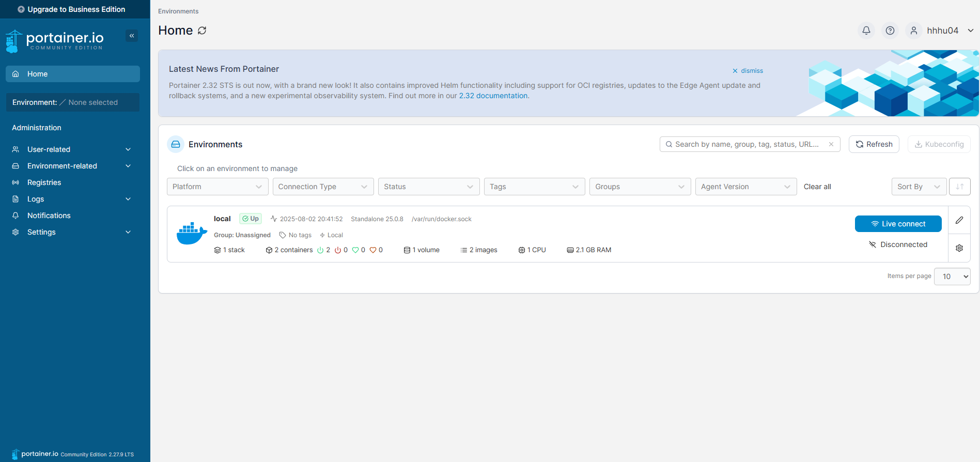Open the Agent Version filter dropdown
The width and height of the screenshot is (980, 462).
746,187
